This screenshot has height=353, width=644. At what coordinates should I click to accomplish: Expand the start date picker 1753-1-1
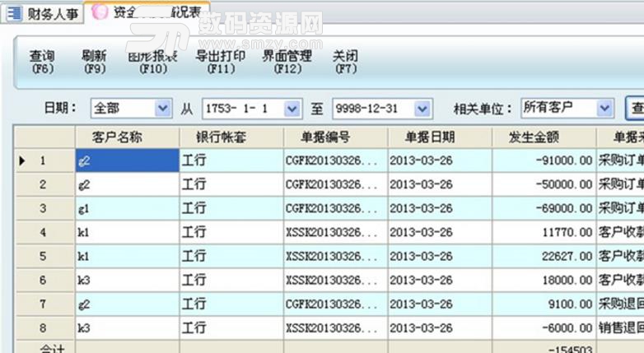coord(292,109)
